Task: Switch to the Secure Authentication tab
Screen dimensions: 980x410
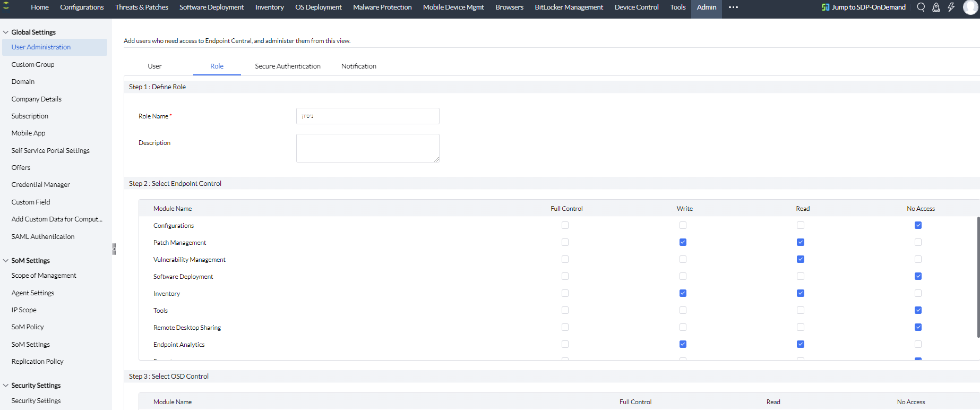Action: coord(287,66)
